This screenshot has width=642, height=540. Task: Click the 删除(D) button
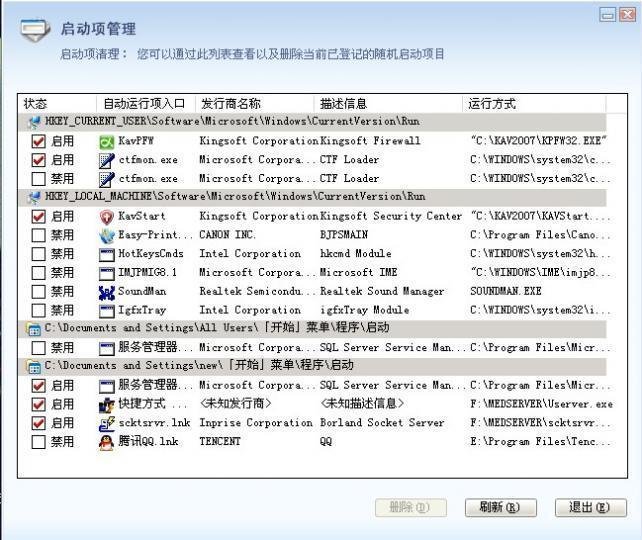(x=411, y=508)
